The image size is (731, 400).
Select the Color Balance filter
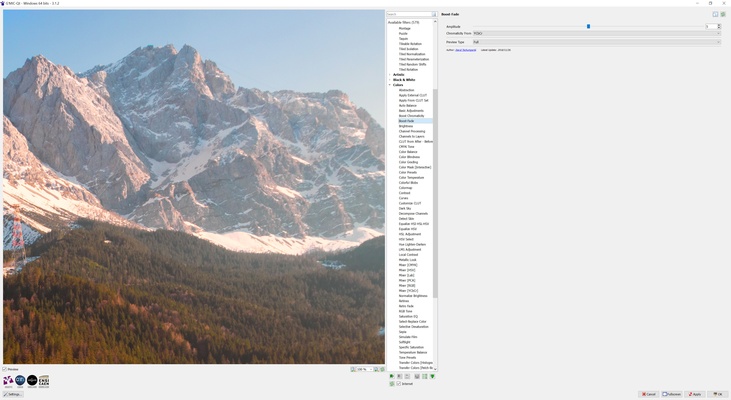pos(408,152)
